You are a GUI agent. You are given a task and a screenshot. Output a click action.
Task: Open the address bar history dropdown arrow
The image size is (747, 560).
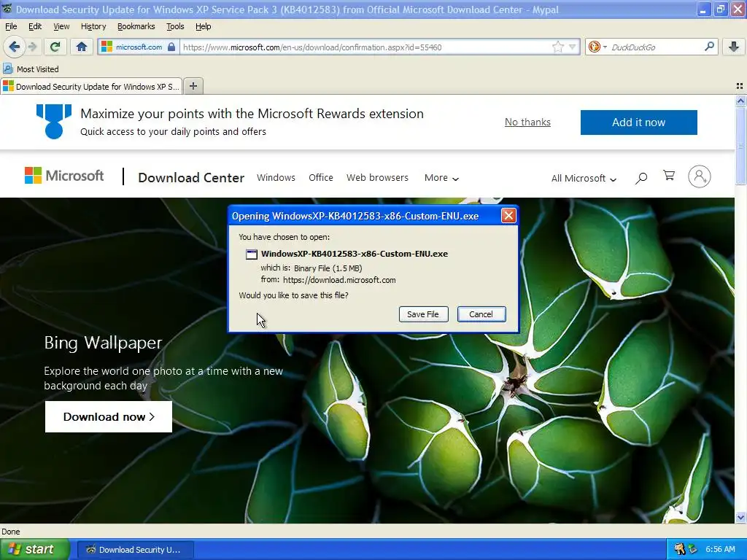click(572, 47)
